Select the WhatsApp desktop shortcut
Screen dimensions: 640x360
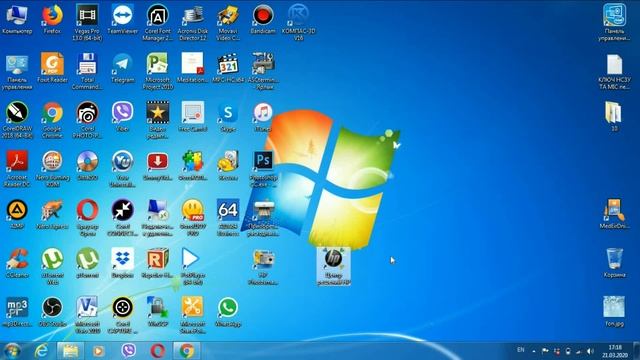pyautogui.click(x=228, y=312)
